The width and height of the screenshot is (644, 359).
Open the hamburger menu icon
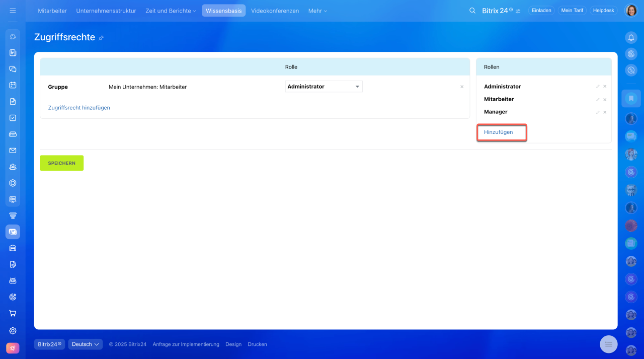pos(13,11)
